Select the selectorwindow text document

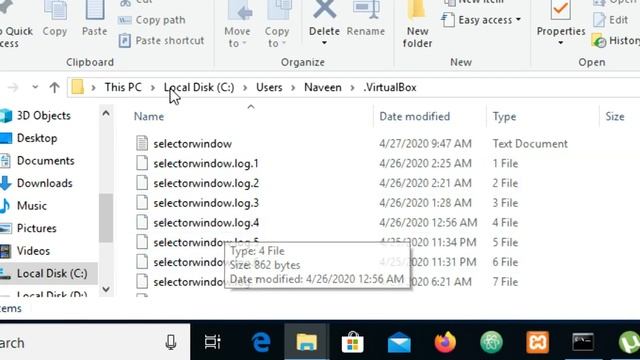(192, 144)
